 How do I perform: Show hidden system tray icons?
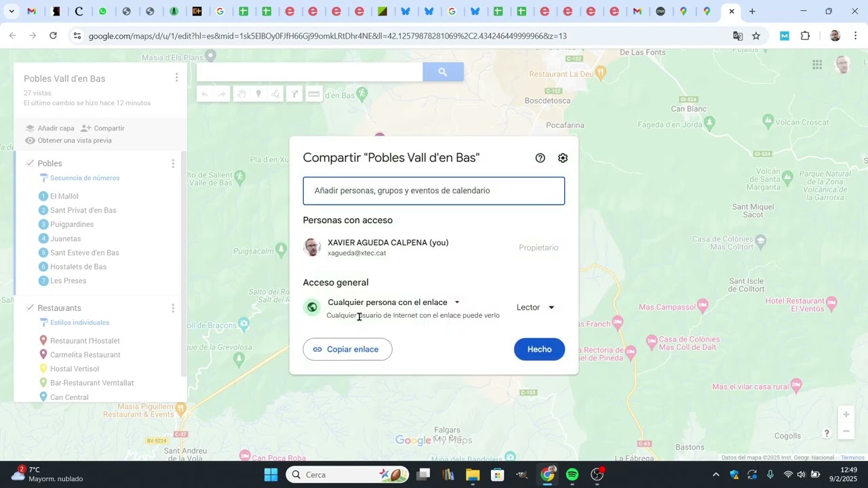[x=715, y=474]
